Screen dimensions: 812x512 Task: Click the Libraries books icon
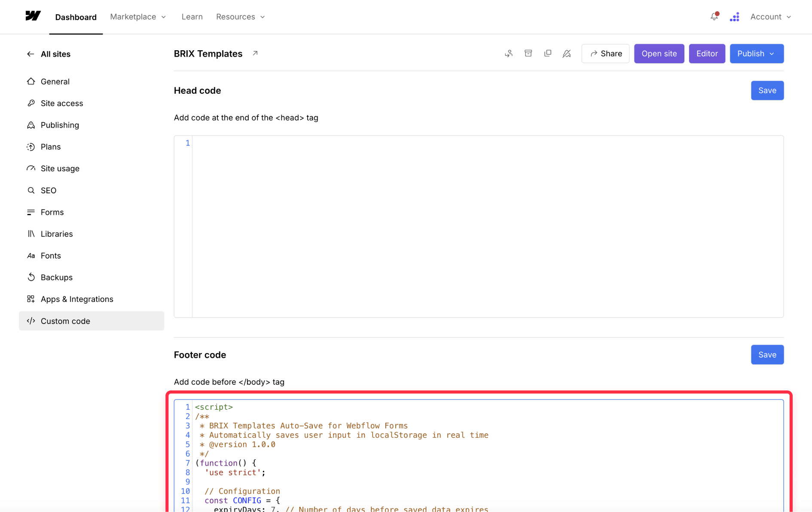[x=31, y=234]
